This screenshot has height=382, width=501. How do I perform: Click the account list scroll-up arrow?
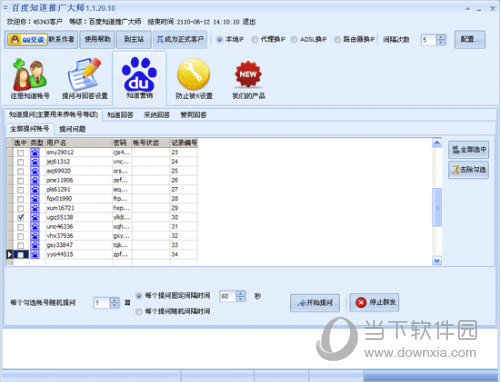click(437, 143)
